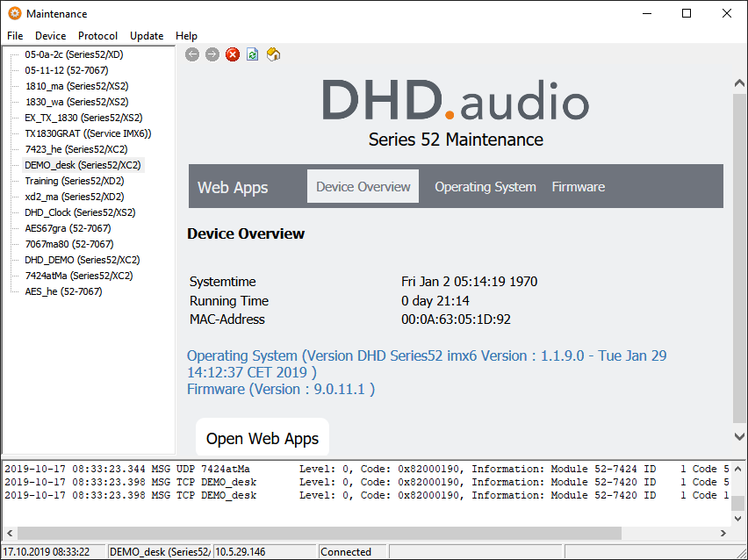Switch to the Firmware tab

point(578,186)
